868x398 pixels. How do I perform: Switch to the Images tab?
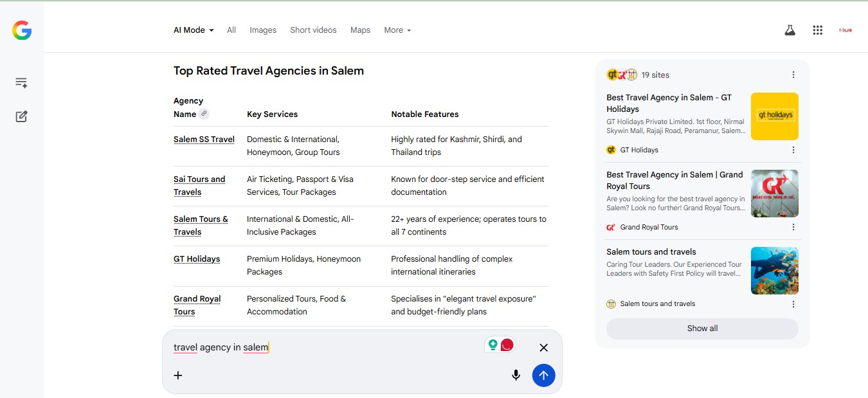coord(263,30)
